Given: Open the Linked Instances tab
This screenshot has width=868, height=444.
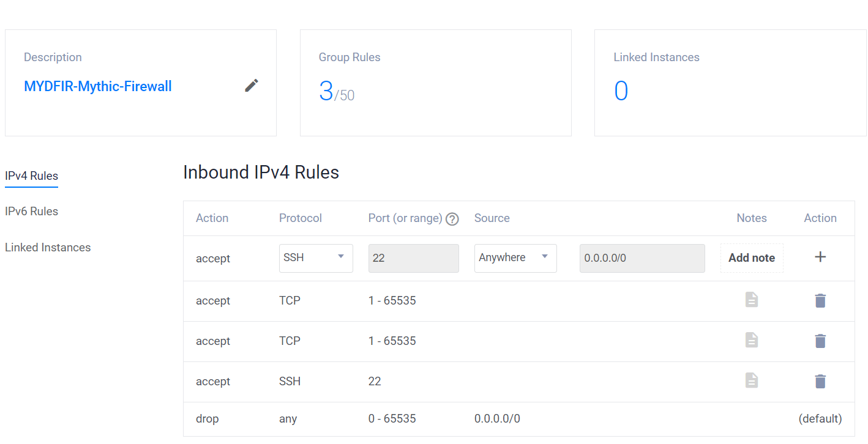Looking at the screenshot, I should (x=48, y=247).
